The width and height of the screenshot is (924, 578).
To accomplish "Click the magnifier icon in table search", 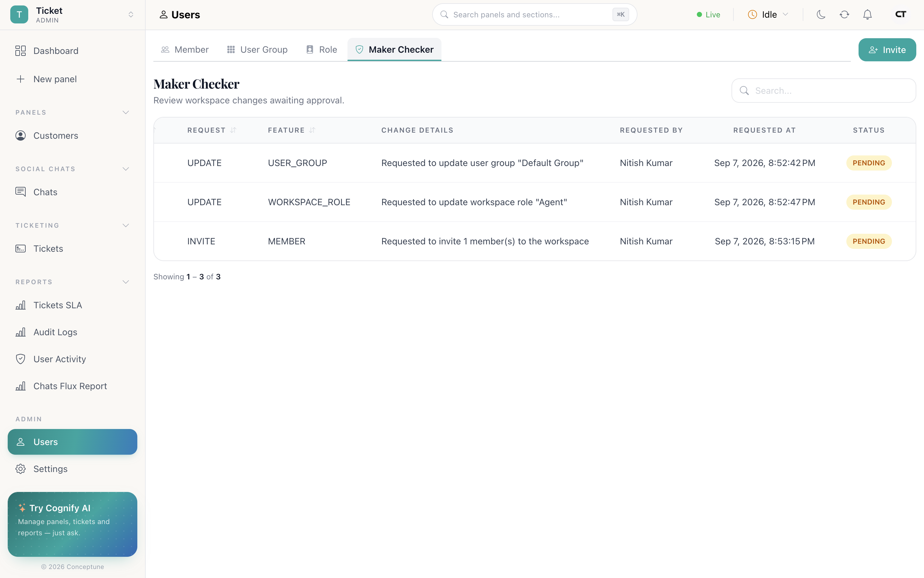I will (x=744, y=91).
